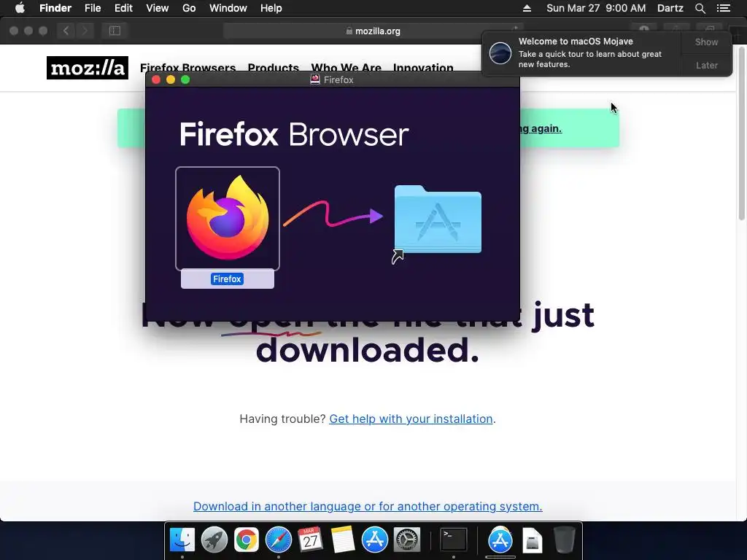Minimize the Firefox installer window
Image resolution: width=747 pixels, height=560 pixels.
(171, 79)
